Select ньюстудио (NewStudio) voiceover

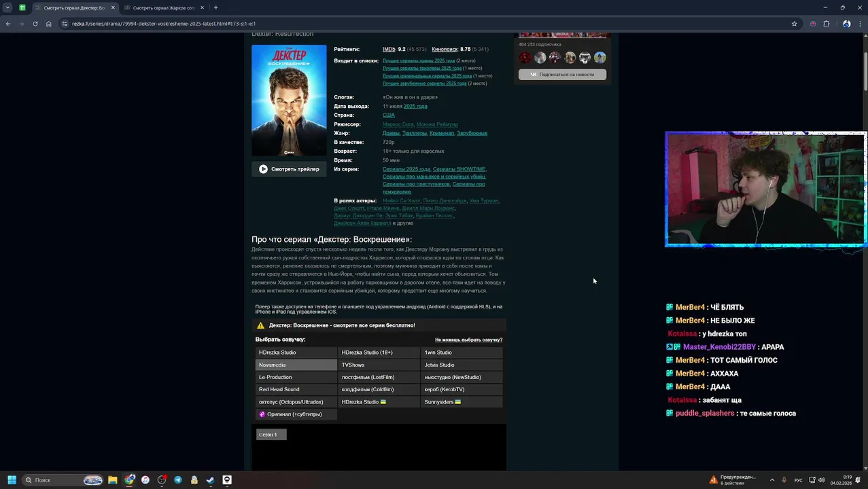[x=462, y=377]
